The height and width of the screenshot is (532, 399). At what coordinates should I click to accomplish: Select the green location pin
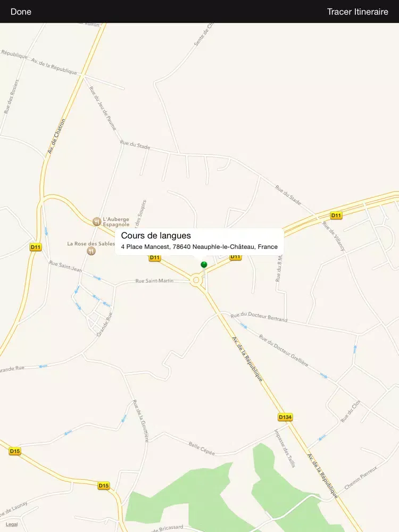(x=204, y=264)
